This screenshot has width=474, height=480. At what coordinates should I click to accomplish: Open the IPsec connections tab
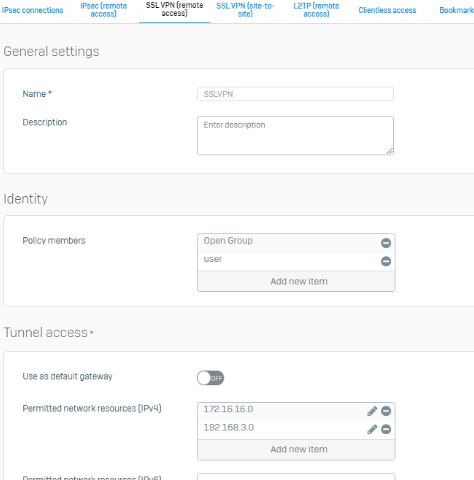pyautogui.click(x=32, y=10)
